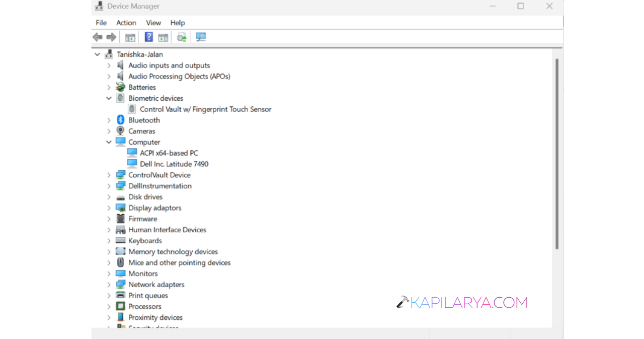Expand the Cameras category

click(x=109, y=131)
